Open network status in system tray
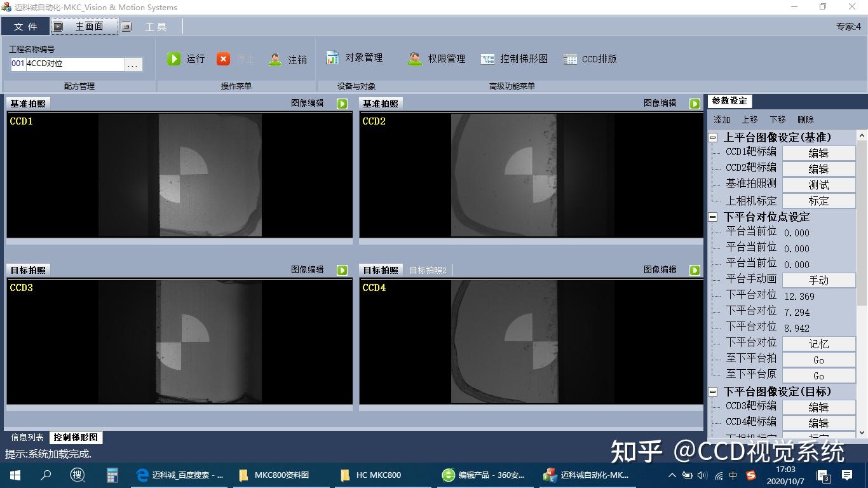Viewport: 868px width, 488px height. 718,475
